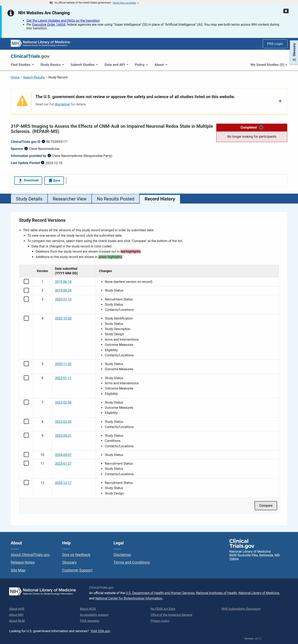Screen dimensions: 298x644
Task: Click the Download button
Action: 28,181
